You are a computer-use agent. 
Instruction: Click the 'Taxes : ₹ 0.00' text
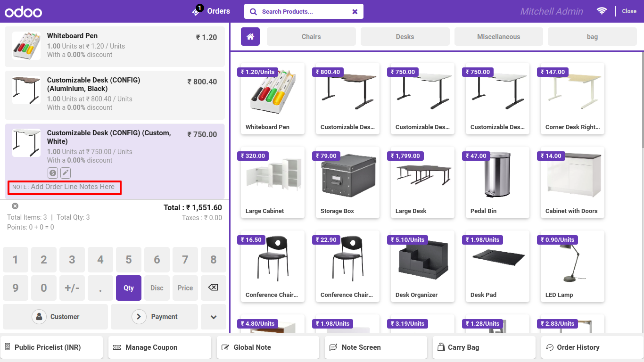202,218
